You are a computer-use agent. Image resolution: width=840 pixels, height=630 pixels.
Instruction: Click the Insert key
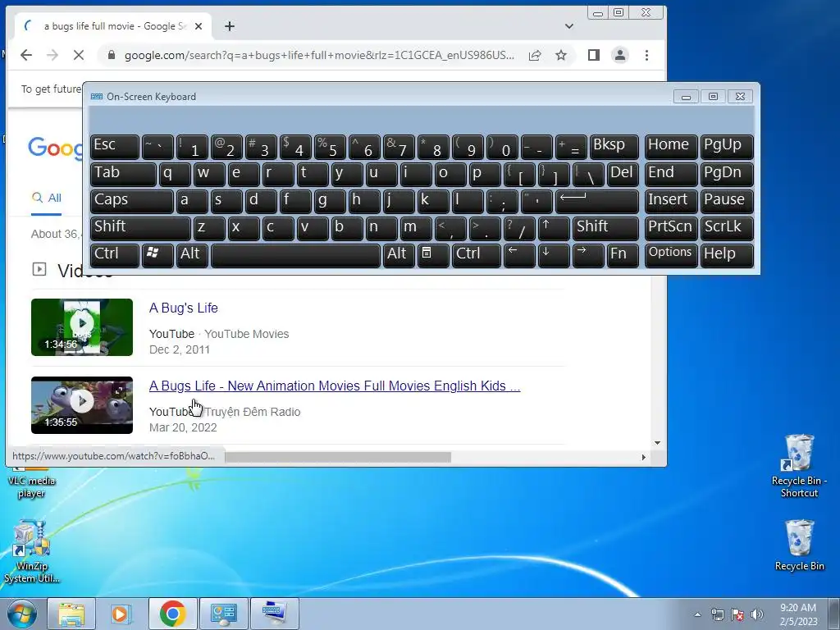tap(671, 202)
